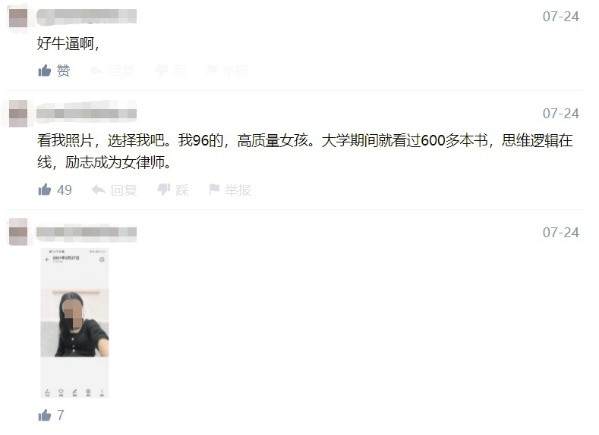Like the "好牛逼啊" comment with thumbs-up
Screen dimensions: 599x435
coord(45,70)
